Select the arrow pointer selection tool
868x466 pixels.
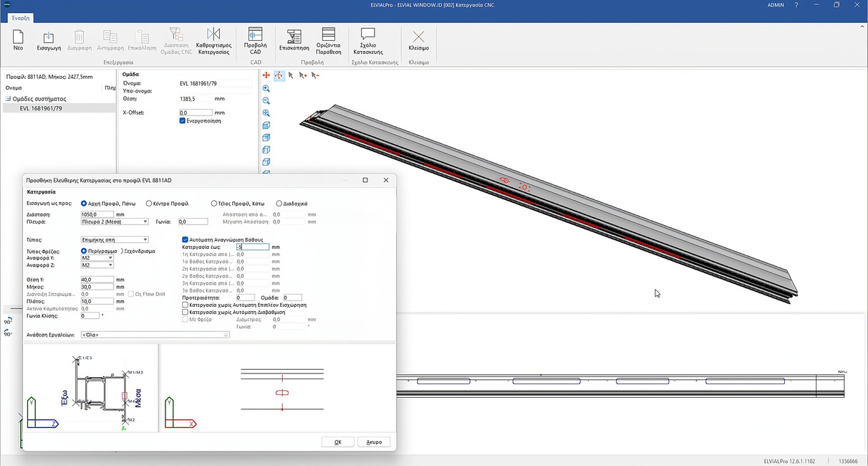pos(291,75)
